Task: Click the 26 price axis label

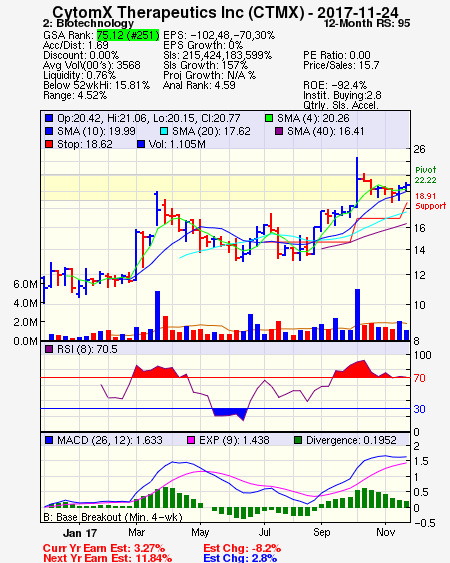Action: (419, 149)
